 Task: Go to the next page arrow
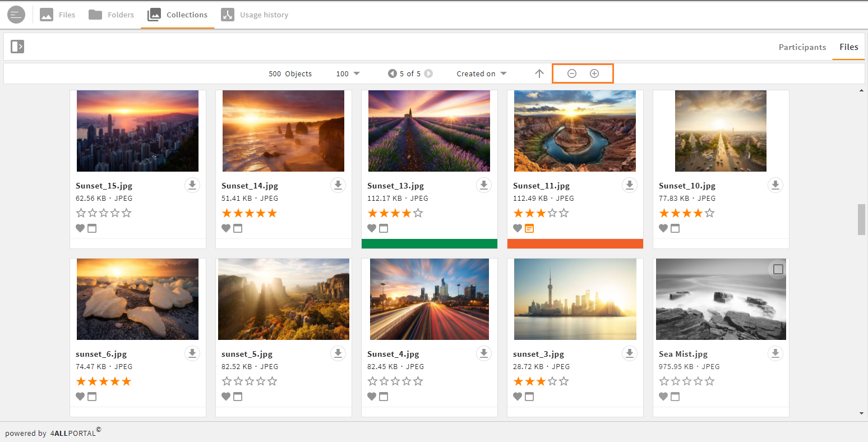tap(428, 73)
